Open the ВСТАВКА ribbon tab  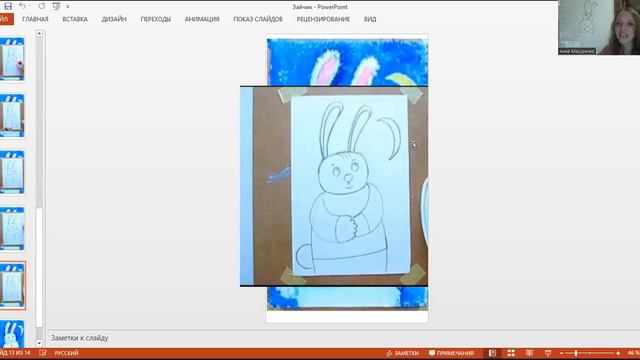(75, 19)
